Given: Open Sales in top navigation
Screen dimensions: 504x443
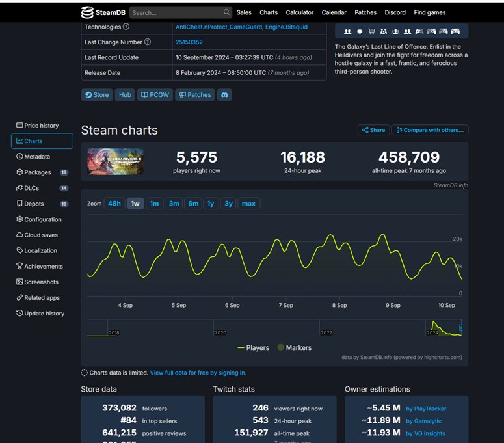Looking at the screenshot, I should [244, 12].
